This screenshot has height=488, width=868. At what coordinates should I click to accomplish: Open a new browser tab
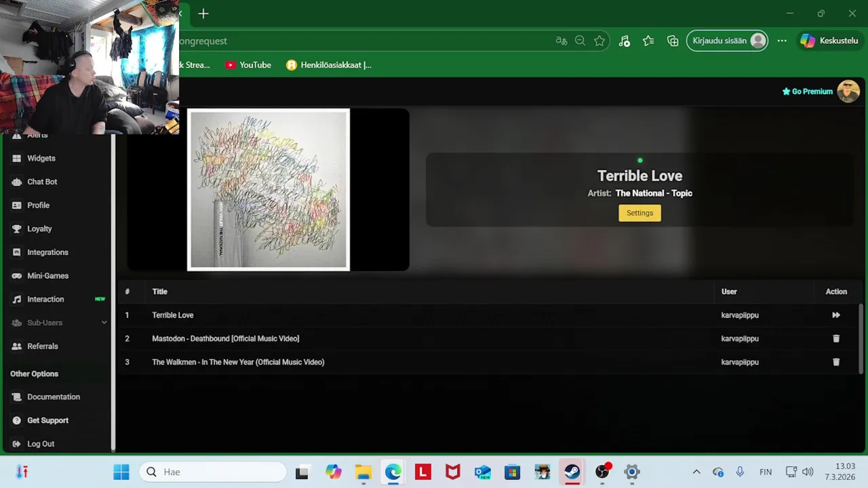click(x=203, y=14)
